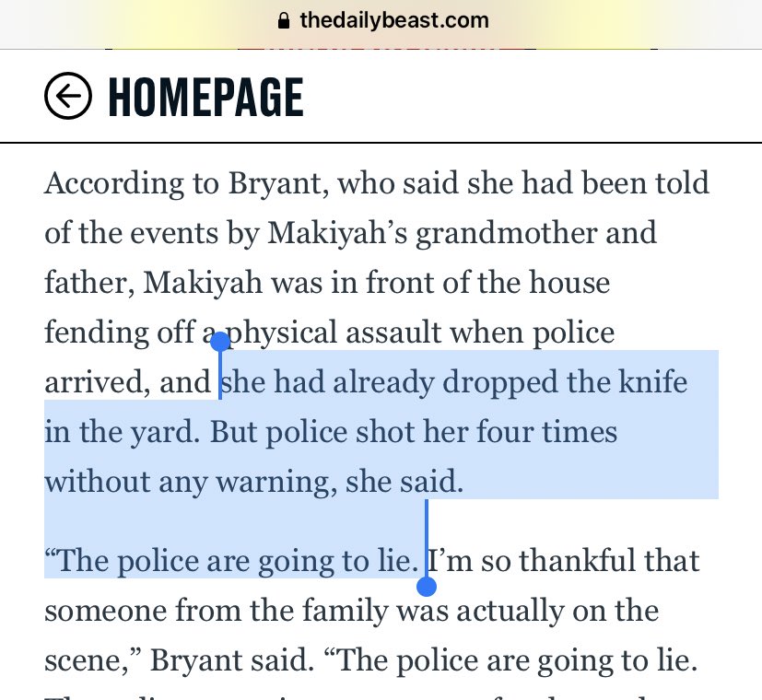Click highlighted text 'she had already dropped'
This screenshot has height=700, width=762.
[328, 382]
